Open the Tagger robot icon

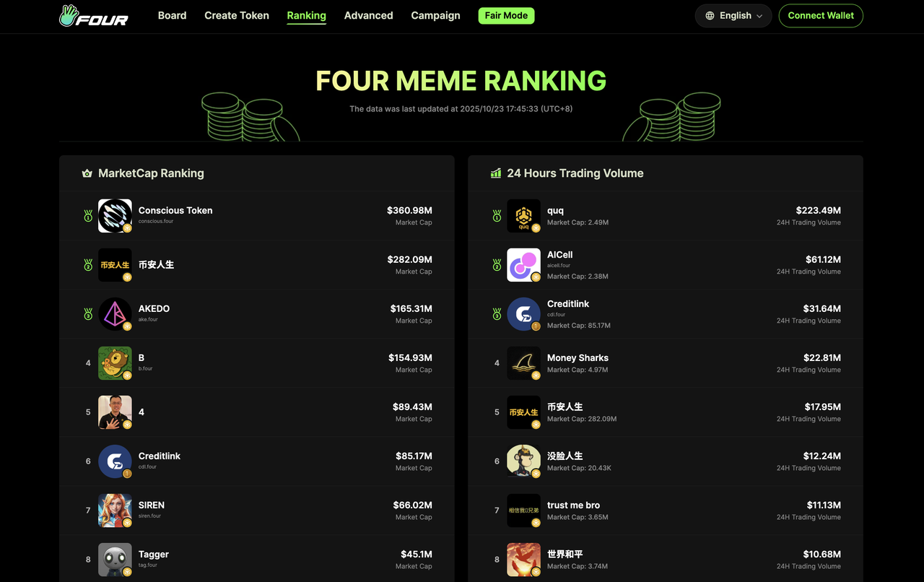point(115,560)
